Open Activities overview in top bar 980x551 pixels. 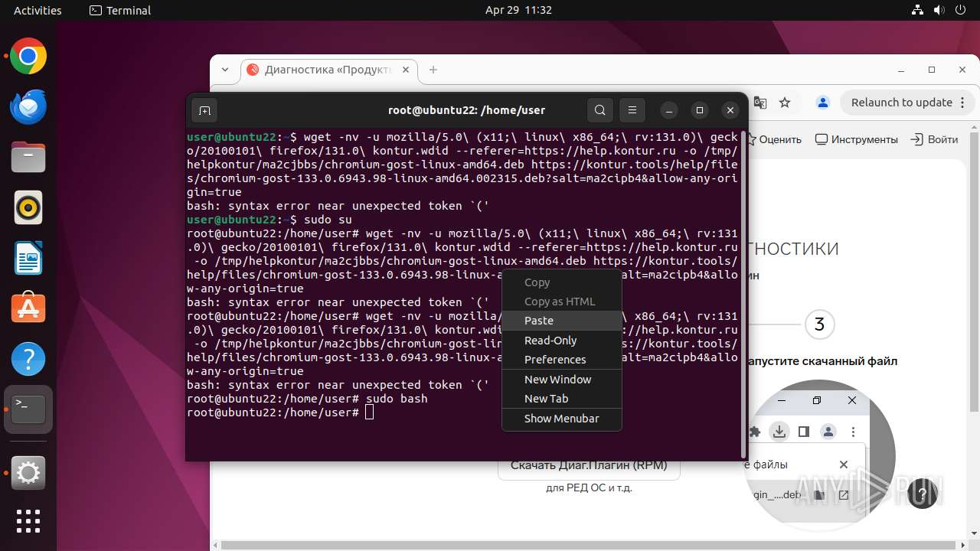point(38,10)
